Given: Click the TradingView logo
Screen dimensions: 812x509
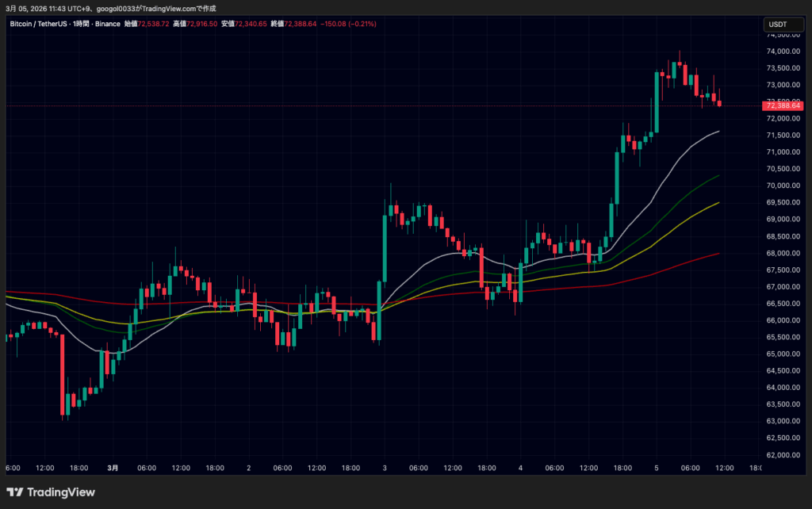Looking at the screenshot, I should [50, 492].
